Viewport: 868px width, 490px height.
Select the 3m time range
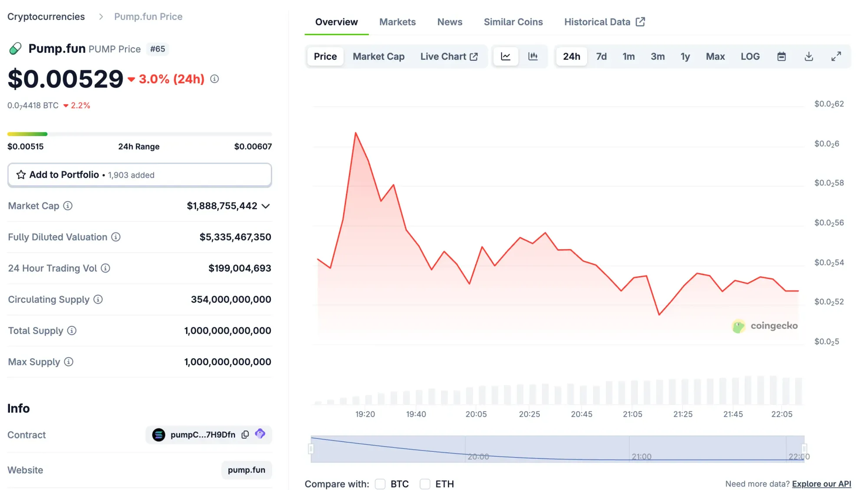[x=658, y=56]
